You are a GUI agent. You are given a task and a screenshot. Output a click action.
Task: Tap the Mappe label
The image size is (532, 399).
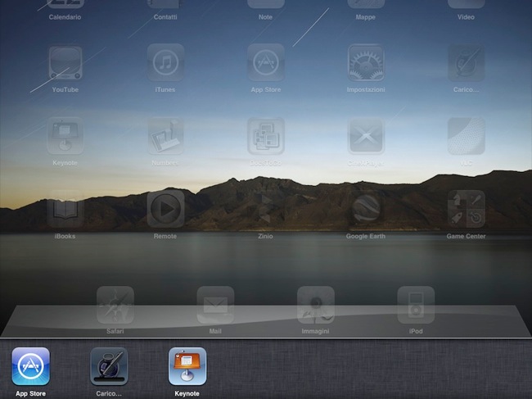pos(365,17)
